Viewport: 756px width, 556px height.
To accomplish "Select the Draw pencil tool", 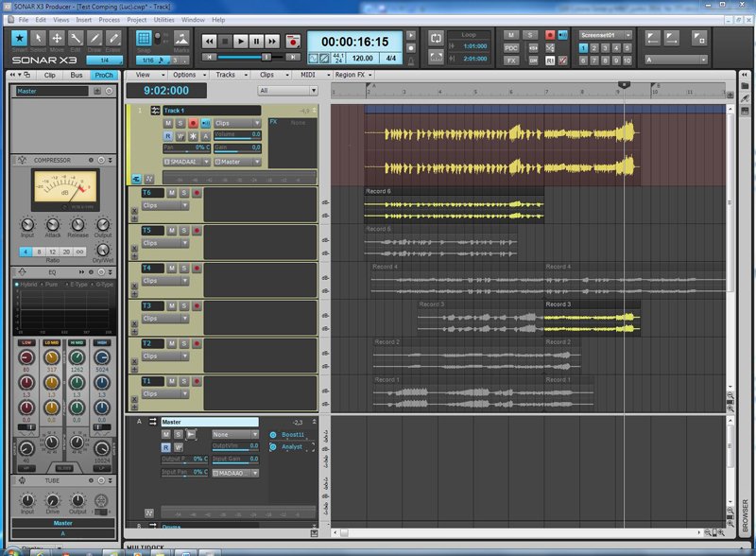I will (x=94, y=38).
